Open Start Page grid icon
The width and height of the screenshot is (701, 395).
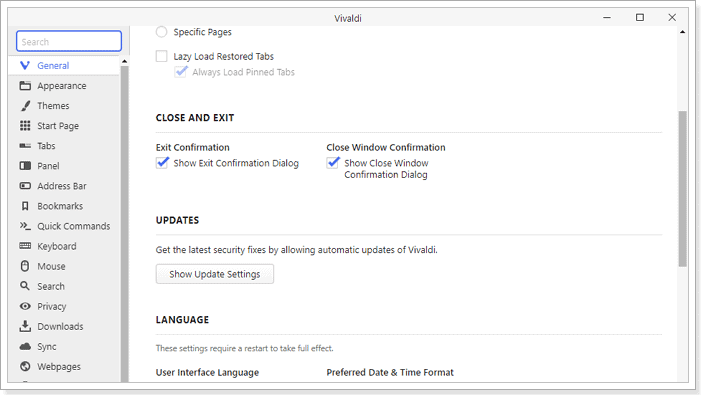pos(25,126)
